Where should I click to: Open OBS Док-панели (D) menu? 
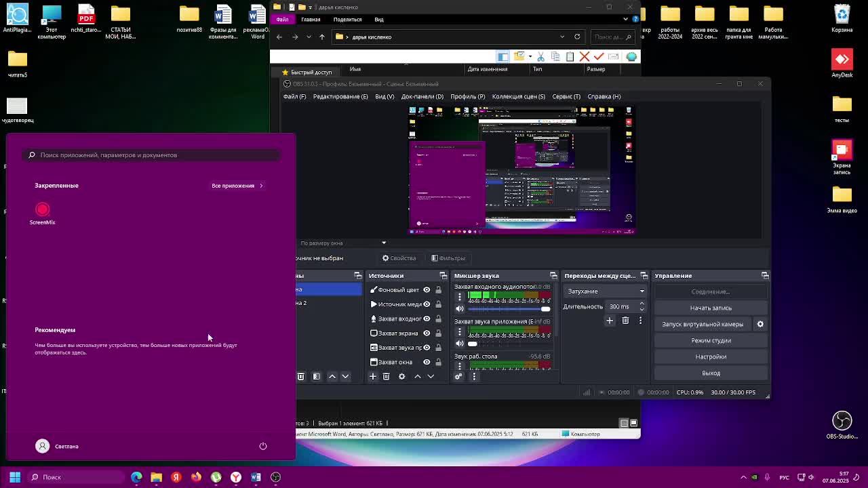pyautogui.click(x=422, y=96)
